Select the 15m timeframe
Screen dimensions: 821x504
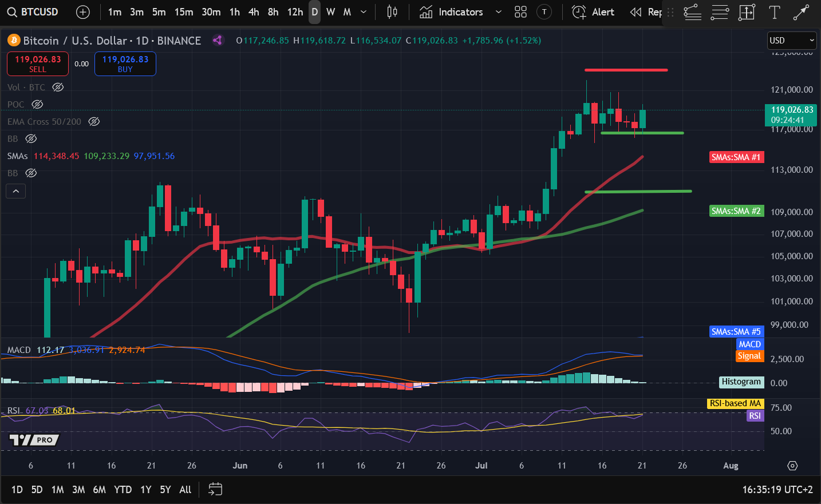click(x=184, y=12)
